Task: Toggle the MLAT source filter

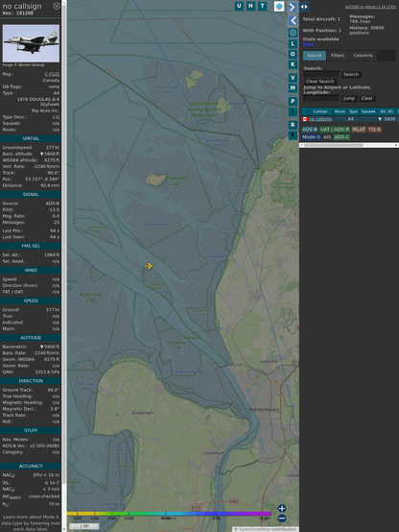Action: [x=359, y=130]
